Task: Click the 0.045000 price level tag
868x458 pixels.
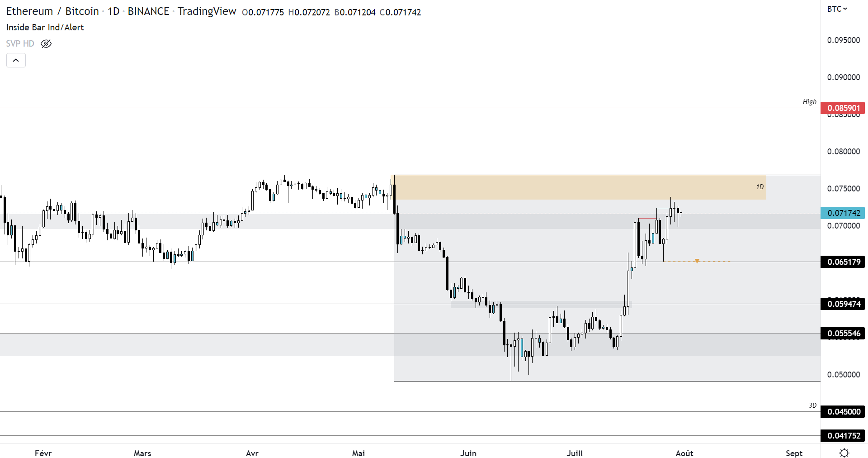Action: 843,412
